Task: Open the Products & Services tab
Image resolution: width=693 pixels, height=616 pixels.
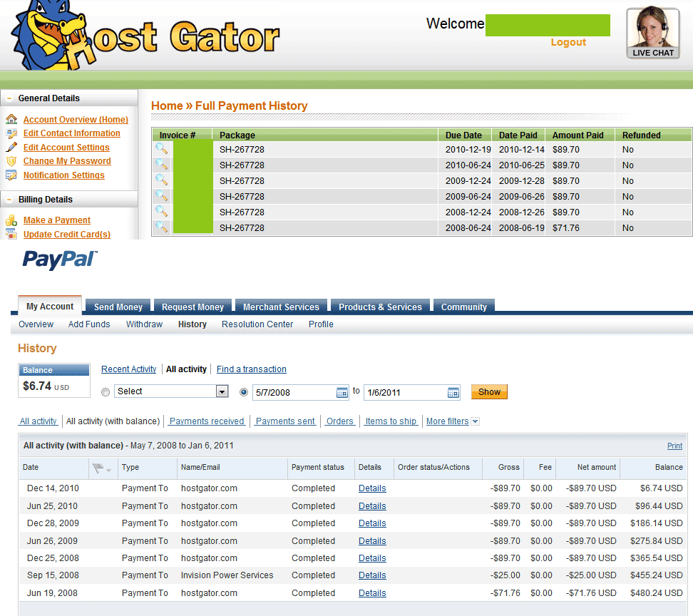Action: coord(380,307)
